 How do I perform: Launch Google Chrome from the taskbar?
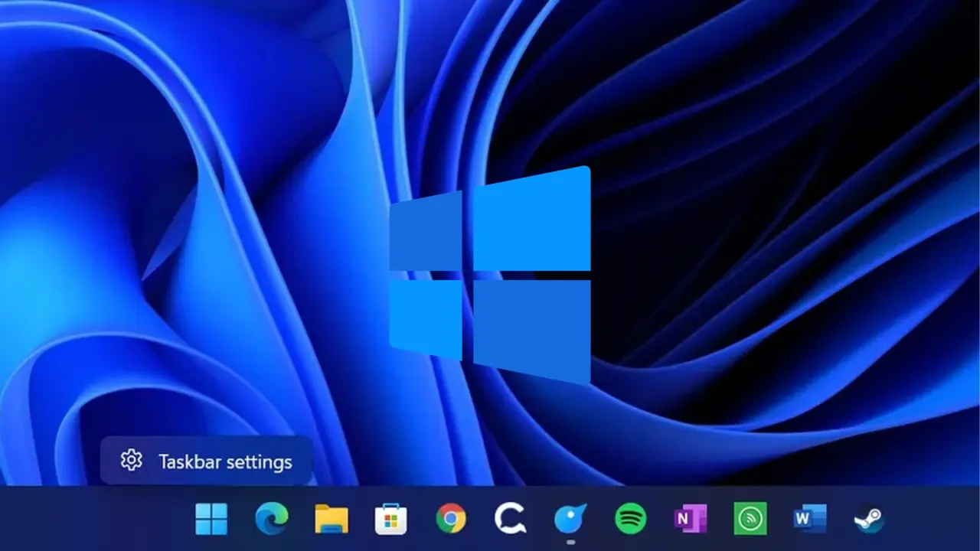451,519
